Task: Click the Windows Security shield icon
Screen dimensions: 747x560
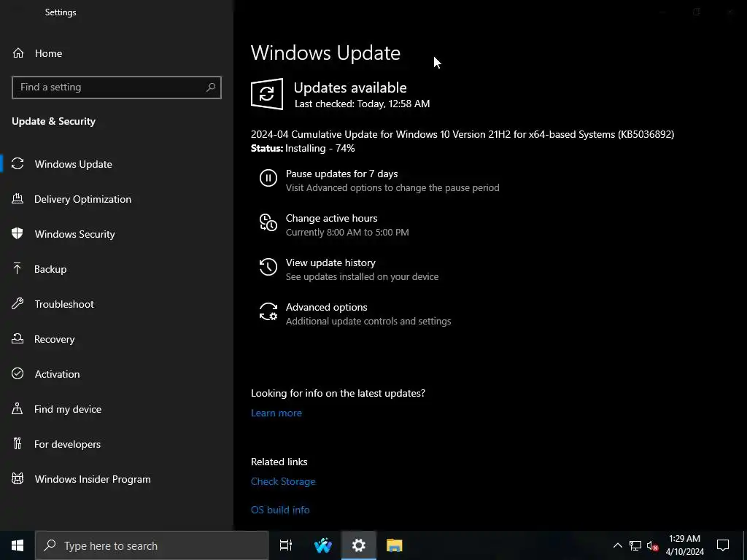Action: click(x=18, y=233)
